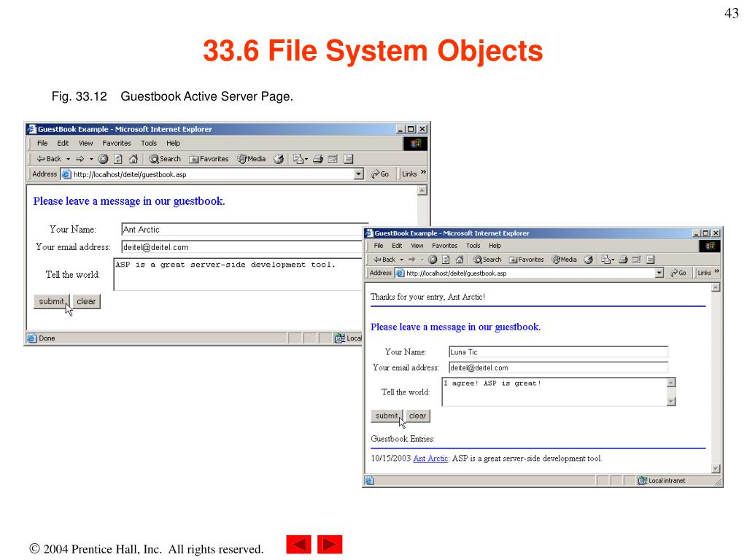Click Back arrow in left browser window
Viewport: 747px width, 560px height.
[49, 158]
